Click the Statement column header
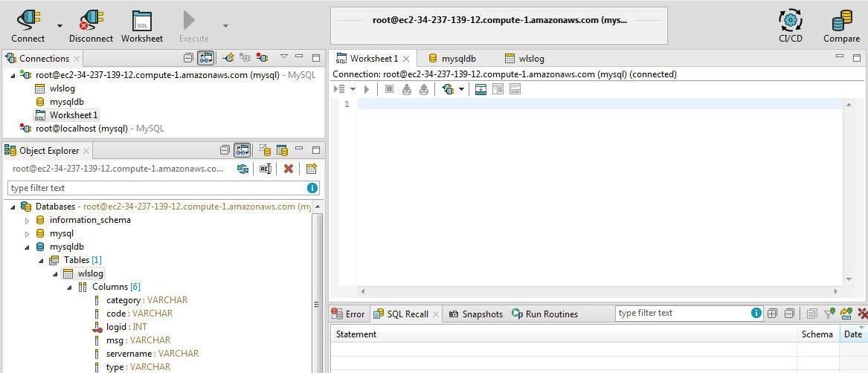The height and width of the screenshot is (373, 868). [564, 334]
